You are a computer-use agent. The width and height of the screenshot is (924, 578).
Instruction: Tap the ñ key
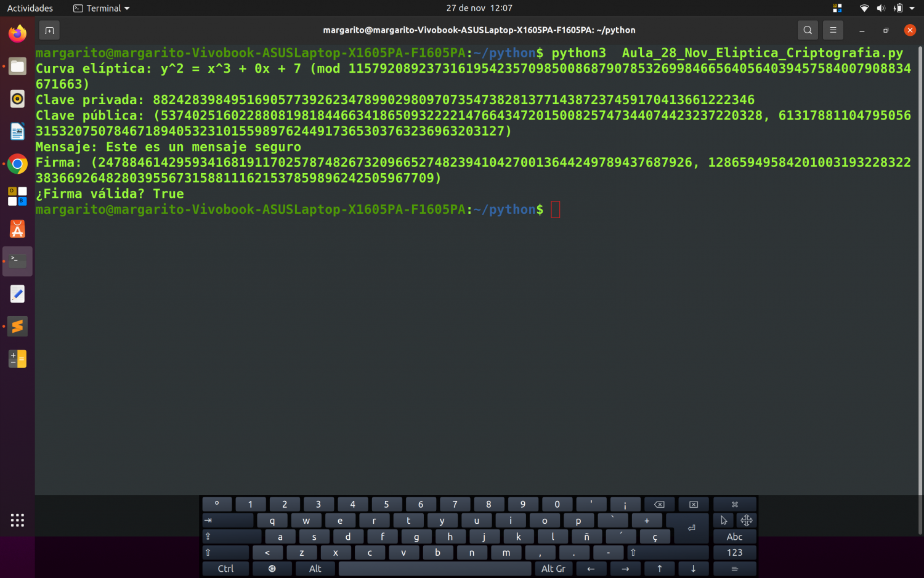pyautogui.click(x=586, y=536)
